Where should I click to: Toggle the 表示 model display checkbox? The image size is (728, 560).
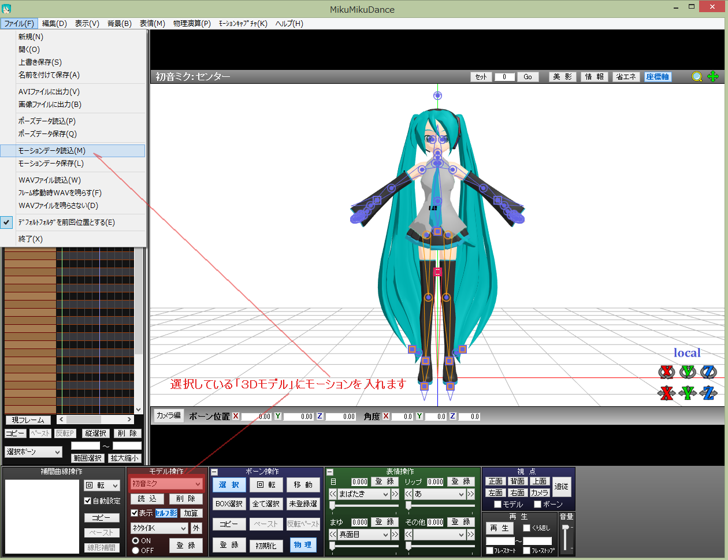[x=135, y=513]
